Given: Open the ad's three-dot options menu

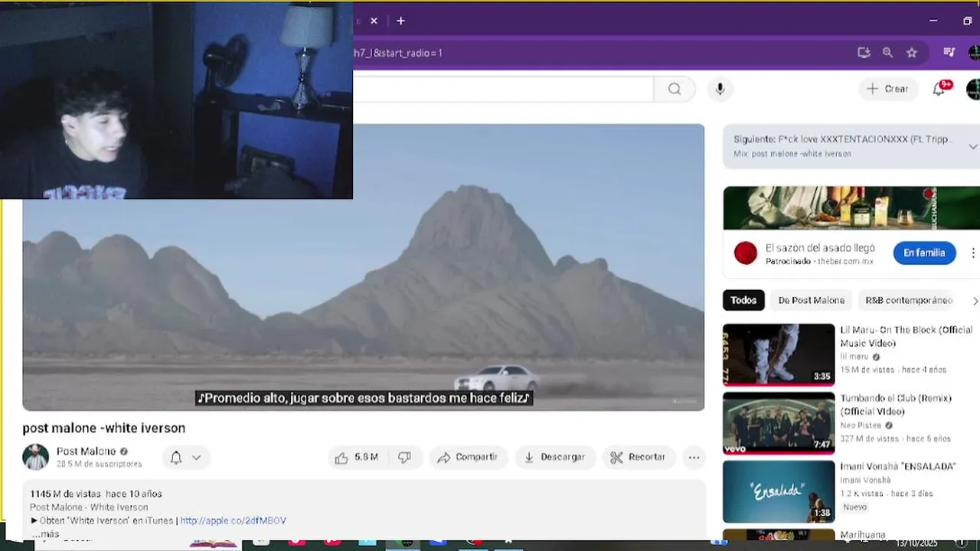Looking at the screenshot, I should (973, 253).
